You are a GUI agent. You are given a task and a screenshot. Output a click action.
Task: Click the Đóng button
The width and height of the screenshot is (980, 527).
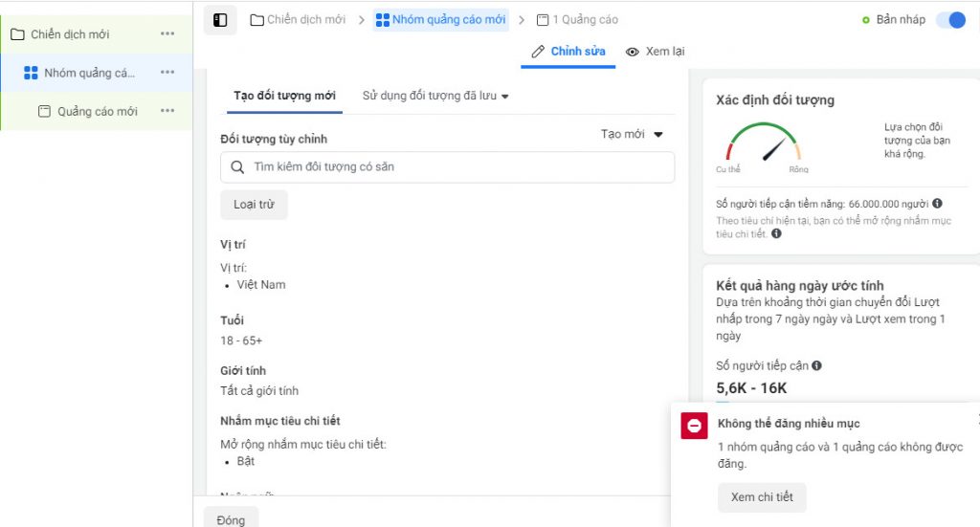pos(231,519)
